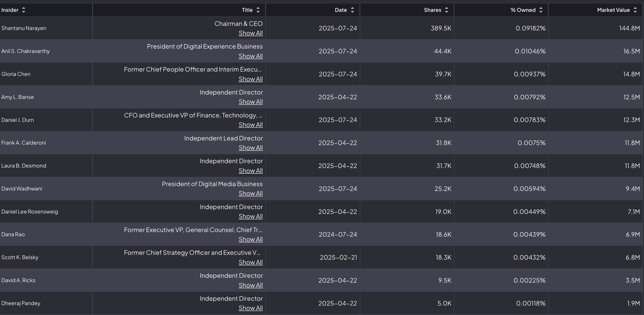Select David A. Ricks in insider list

coord(18,280)
